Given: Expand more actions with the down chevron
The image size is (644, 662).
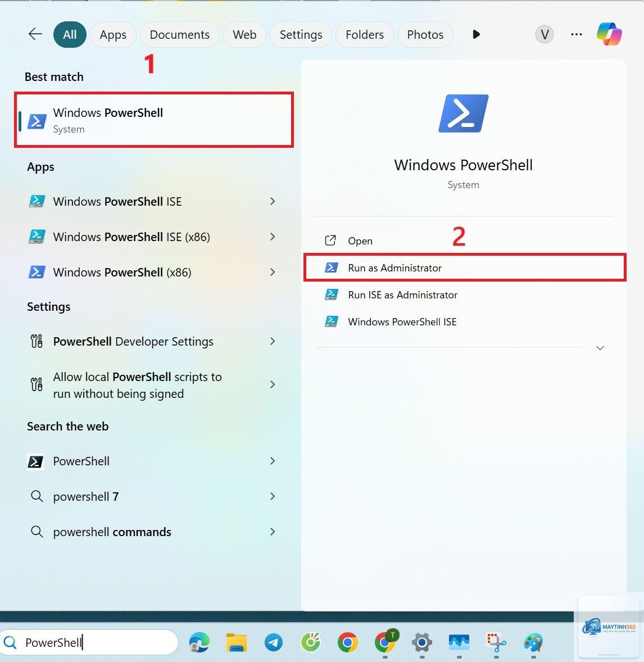Looking at the screenshot, I should point(600,348).
